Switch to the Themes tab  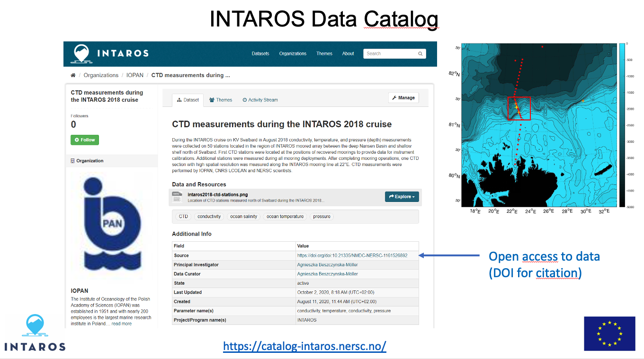pyautogui.click(x=221, y=100)
